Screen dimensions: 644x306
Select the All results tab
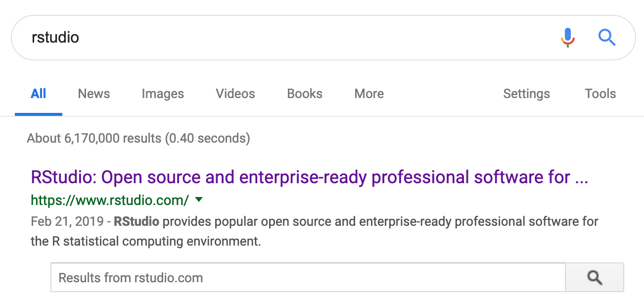pyautogui.click(x=39, y=94)
